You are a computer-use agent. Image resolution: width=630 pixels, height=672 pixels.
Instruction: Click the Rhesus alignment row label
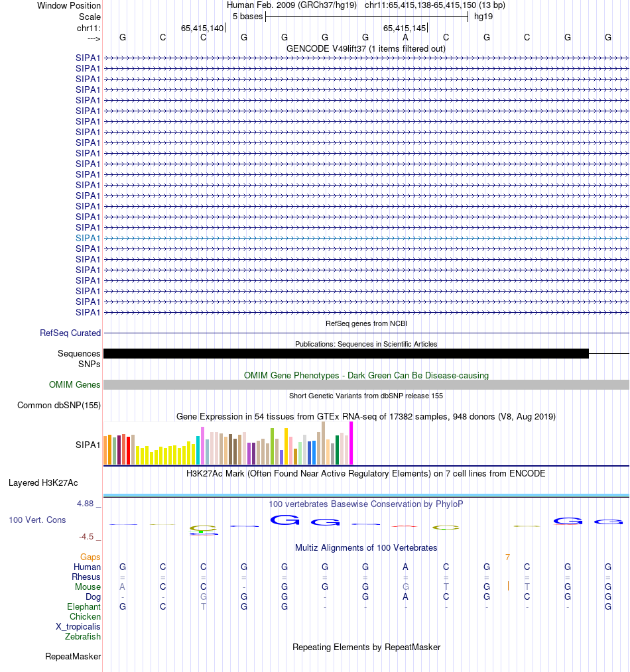click(x=86, y=577)
